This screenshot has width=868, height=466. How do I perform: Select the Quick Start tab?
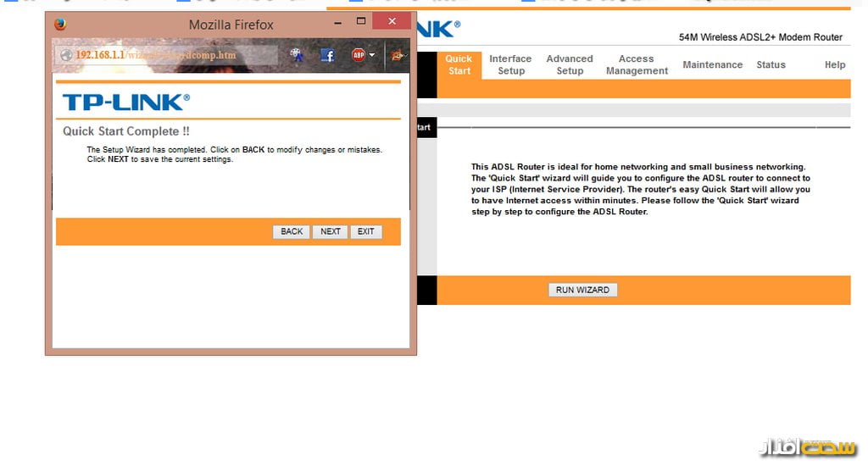[459, 65]
